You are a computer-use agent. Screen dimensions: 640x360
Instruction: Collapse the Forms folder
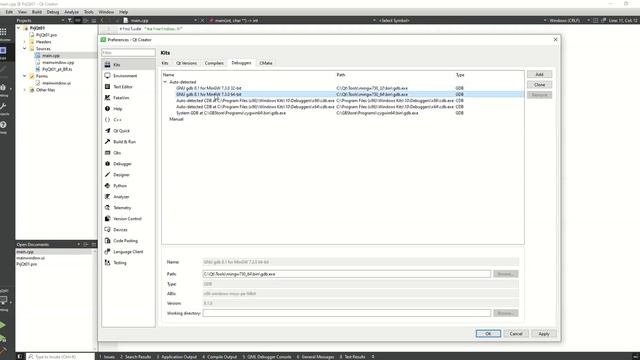pos(24,76)
